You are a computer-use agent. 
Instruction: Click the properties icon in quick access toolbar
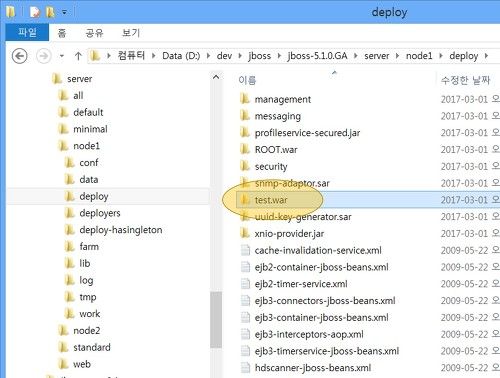34,12
